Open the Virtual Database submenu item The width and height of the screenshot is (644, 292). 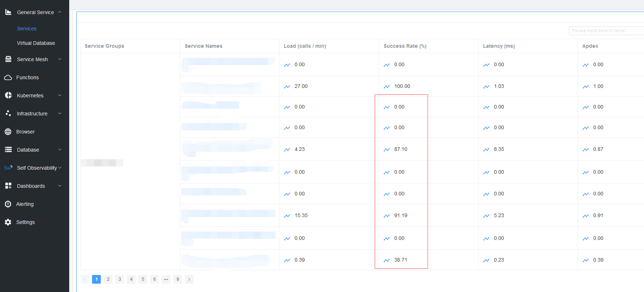pyautogui.click(x=36, y=43)
